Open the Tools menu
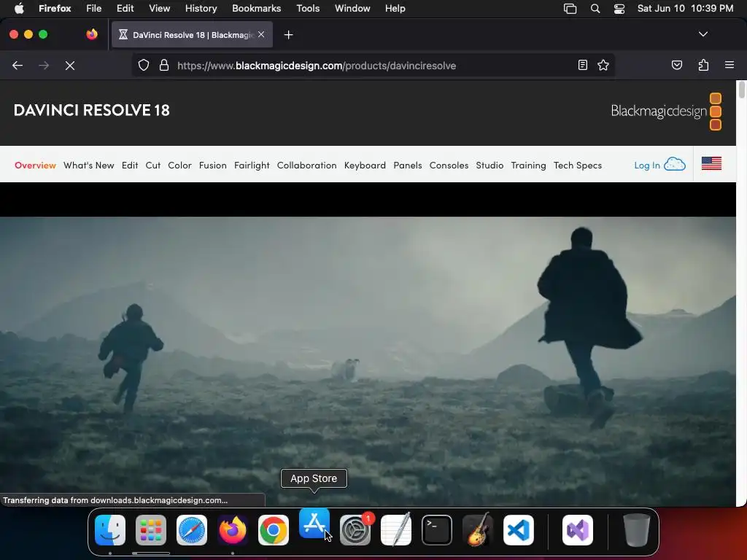This screenshot has height=560, width=747. point(308,9)
